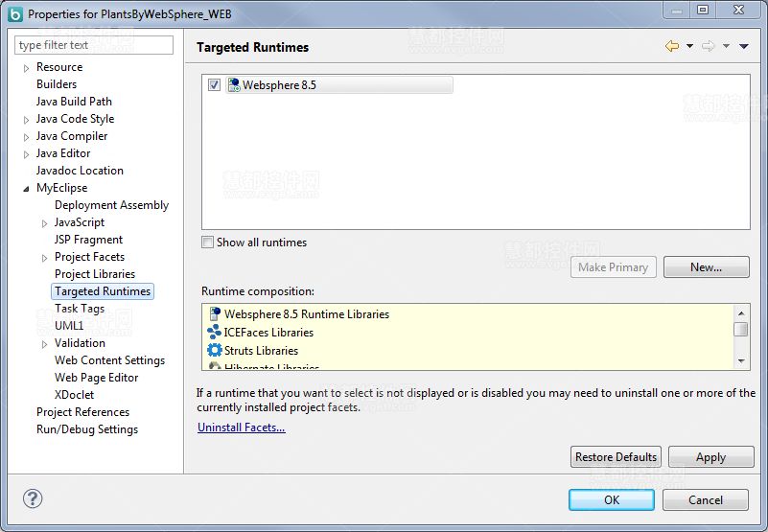
Task: Click the forward navigation arrow icon
Action: coord(708,46)
